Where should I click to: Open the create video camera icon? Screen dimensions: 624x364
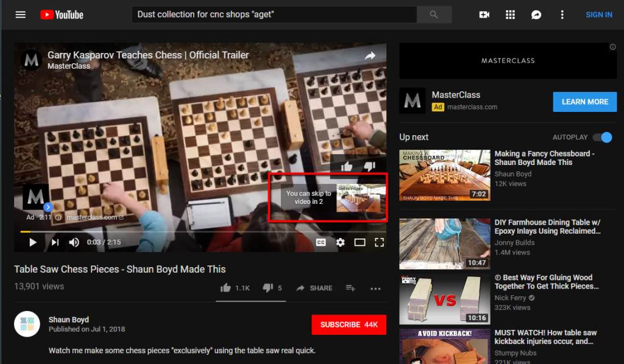tap(484, 15)
